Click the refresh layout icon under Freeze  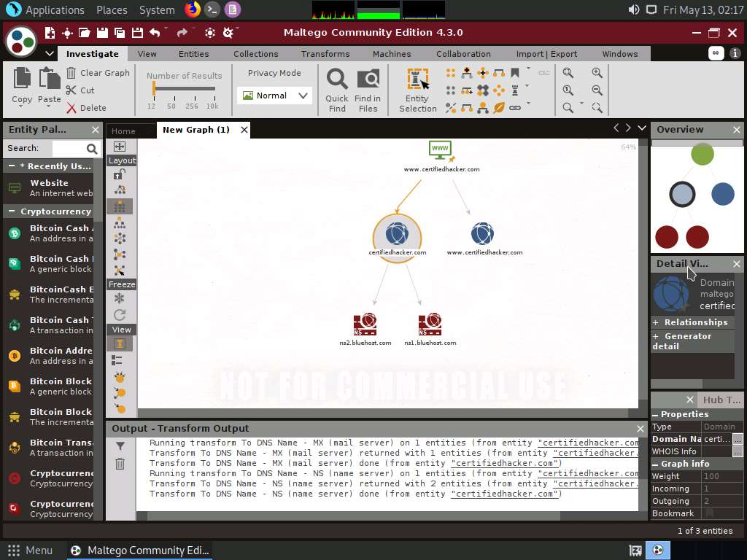[120, 315]
